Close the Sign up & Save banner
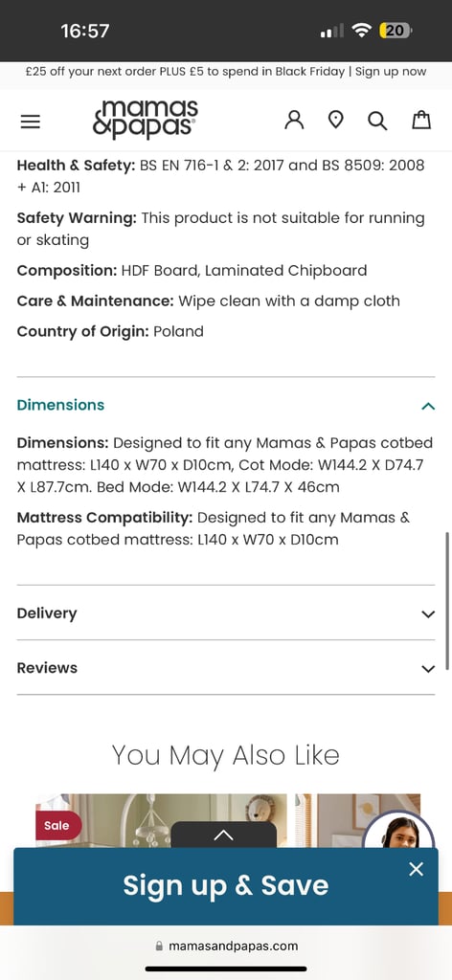 tap(416, 869)
